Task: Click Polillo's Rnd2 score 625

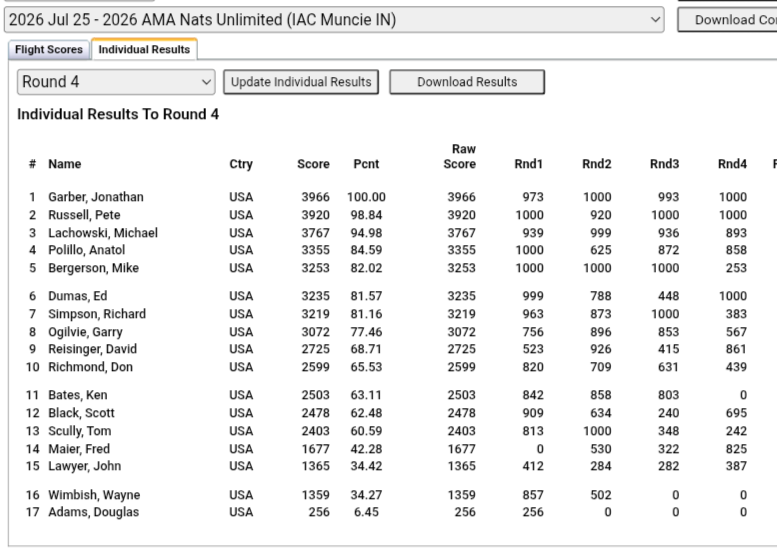Action: (601, 250)
